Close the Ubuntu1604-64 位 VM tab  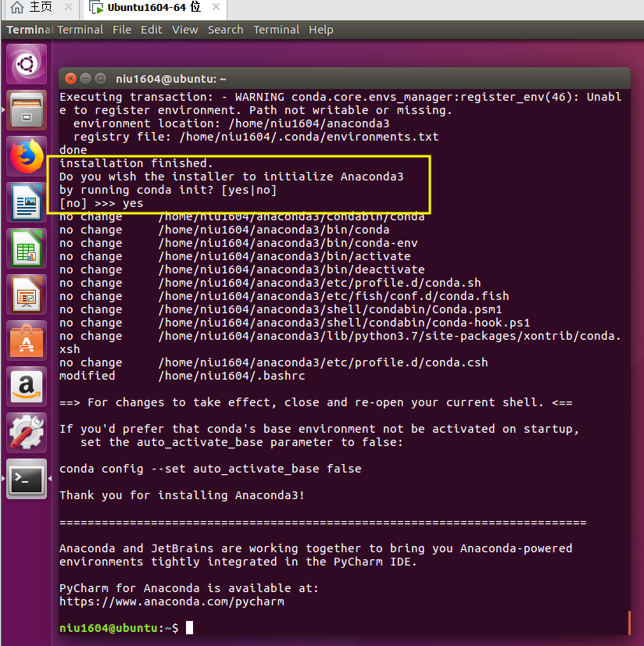pos(216,7)
